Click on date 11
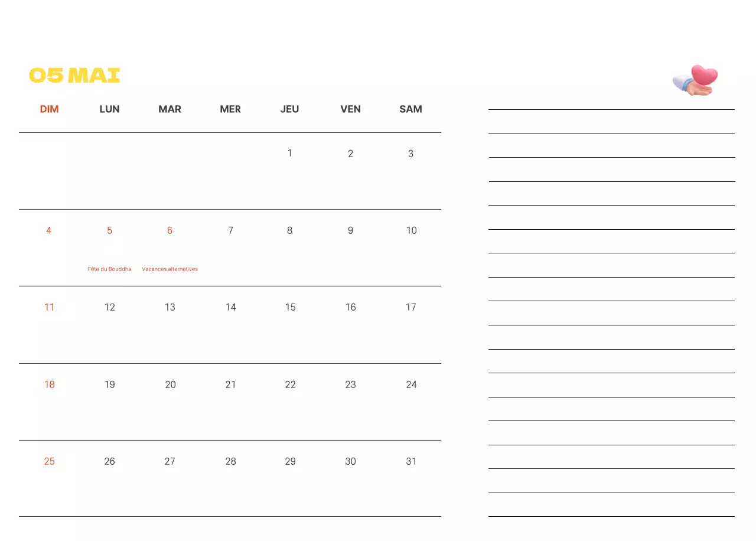 point(49,307)
